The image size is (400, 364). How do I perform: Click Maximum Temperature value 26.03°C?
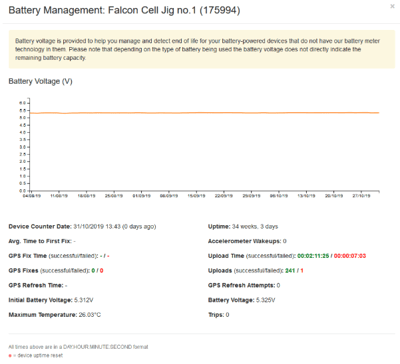[90, 315]
